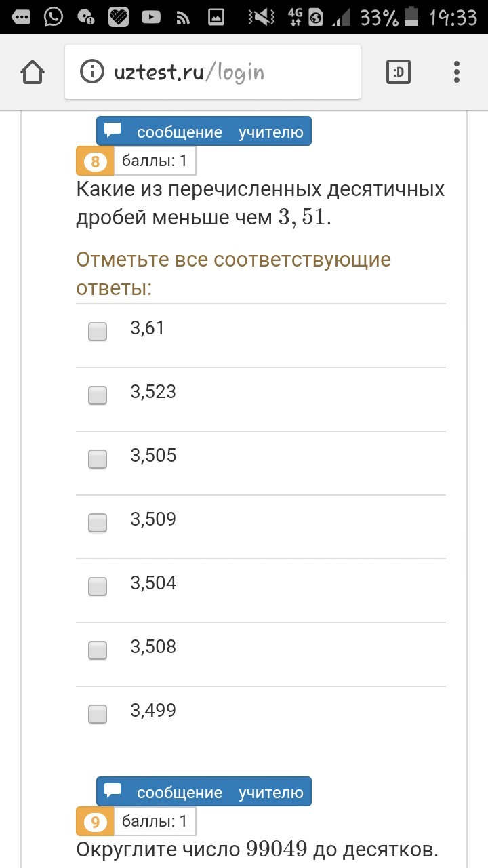This screenshot has width=488, height=868.
Task: Enable the 3,508 checkbox
Action: point(98,650)
